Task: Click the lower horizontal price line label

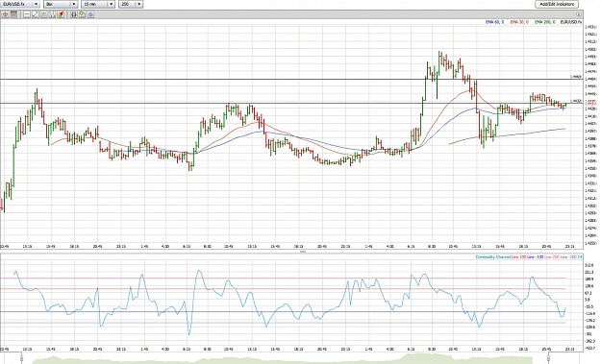Action: pyautogui.click(x=576, y=101)
